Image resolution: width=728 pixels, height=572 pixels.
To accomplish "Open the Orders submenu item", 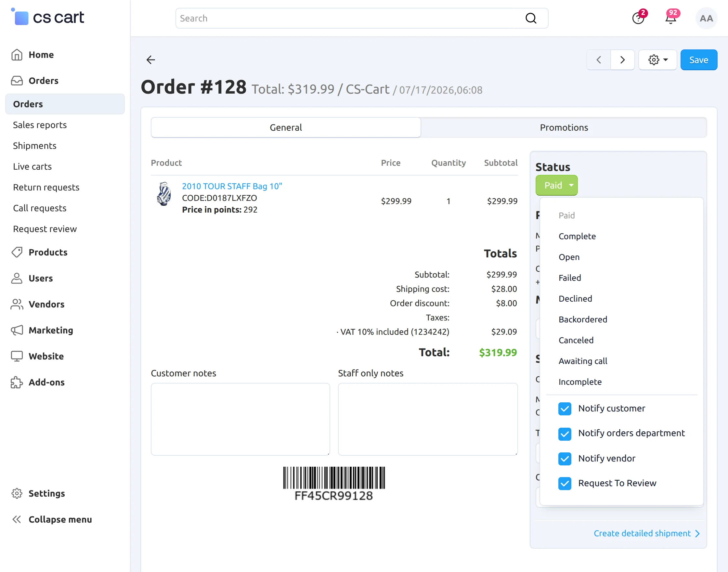I will pos(65,104).
